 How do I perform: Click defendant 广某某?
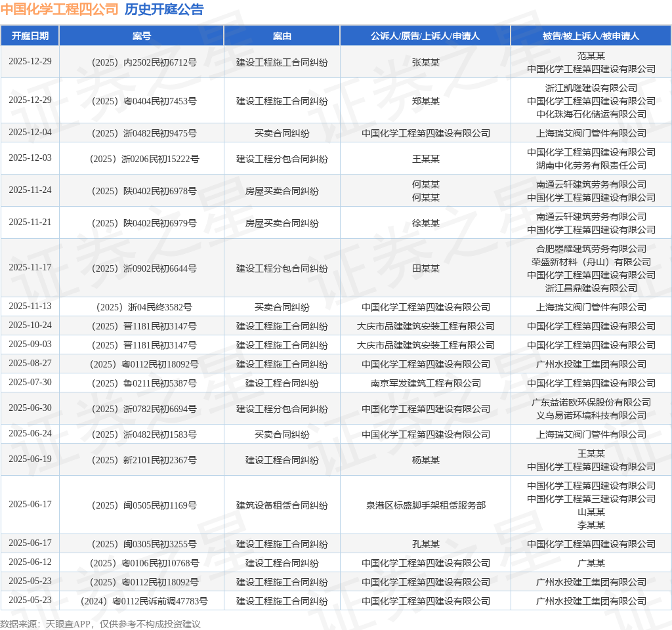(591, 563)
